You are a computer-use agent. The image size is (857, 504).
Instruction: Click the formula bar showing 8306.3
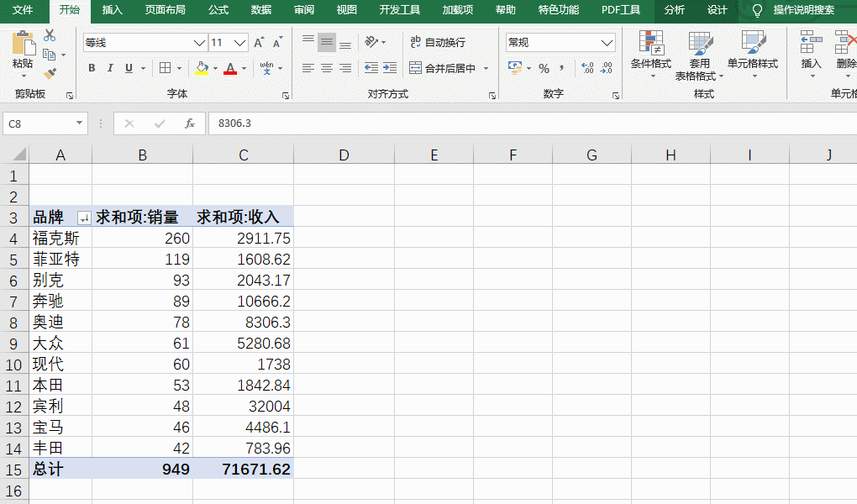click(533, 123)
